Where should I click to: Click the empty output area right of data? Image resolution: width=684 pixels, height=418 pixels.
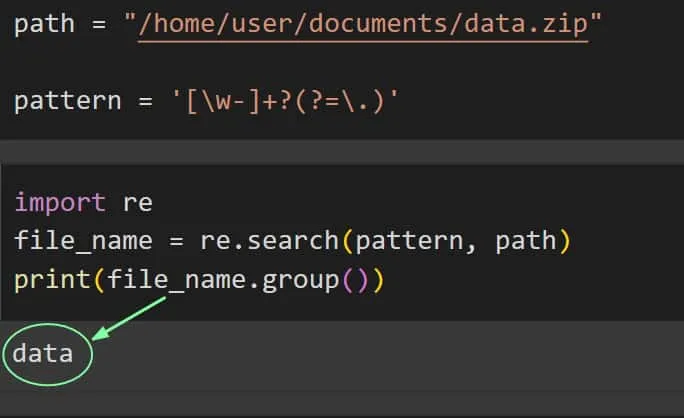400,353
